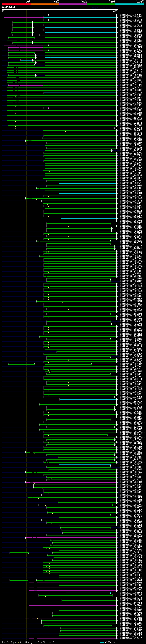Open hit UniRef100_A9P9M3
Screen dimensions: 146x644
(x=131, y=32)
